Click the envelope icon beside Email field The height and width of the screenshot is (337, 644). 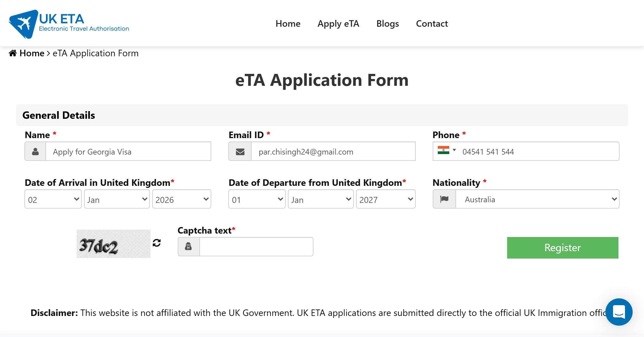[240, 151]
